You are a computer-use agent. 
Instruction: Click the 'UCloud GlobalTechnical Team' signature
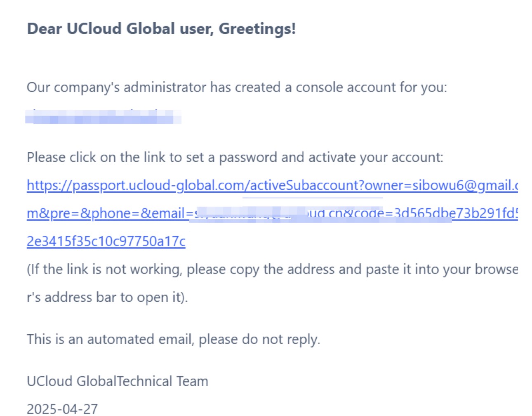(x=118, y=381)
